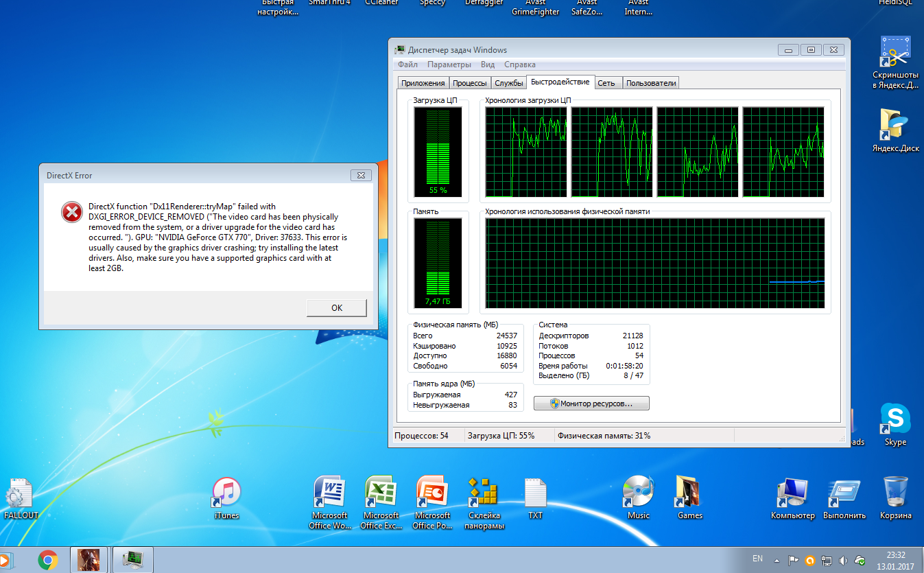Click the 'Дескрипторов' value 21128
The width and height of the screenshot is (924, 573).
coord(632,336)
